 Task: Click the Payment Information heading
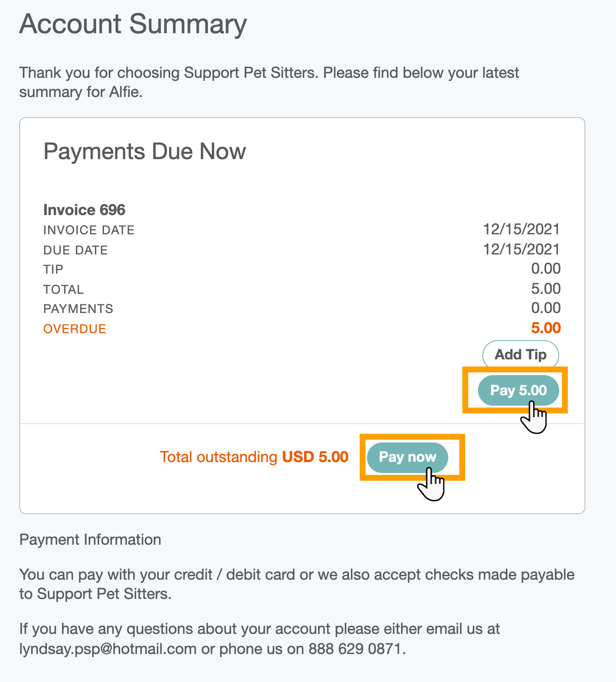[90, 539]
